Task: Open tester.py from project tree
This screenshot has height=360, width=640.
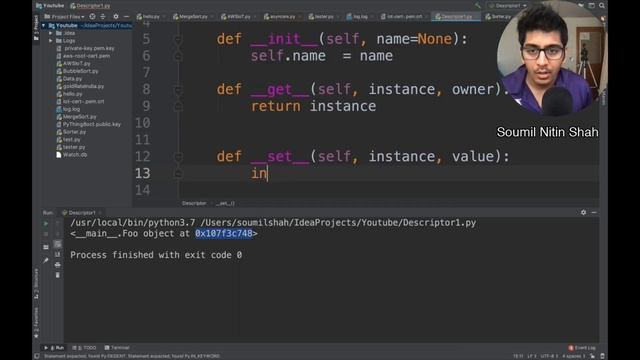Action: [x=71, y=147]
